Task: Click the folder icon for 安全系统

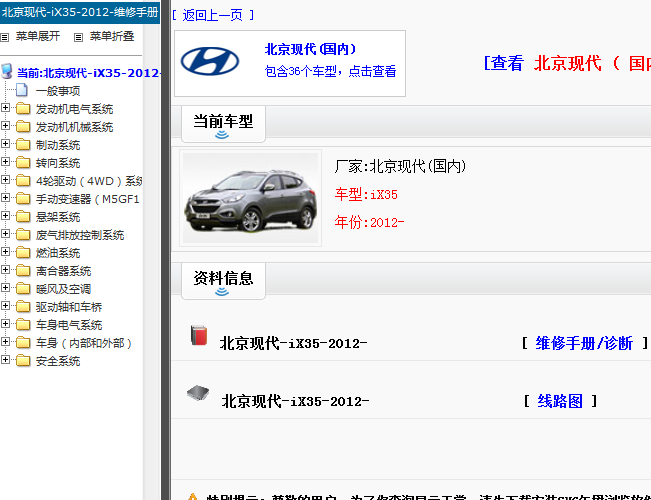Action: click(x=23, y=360)
